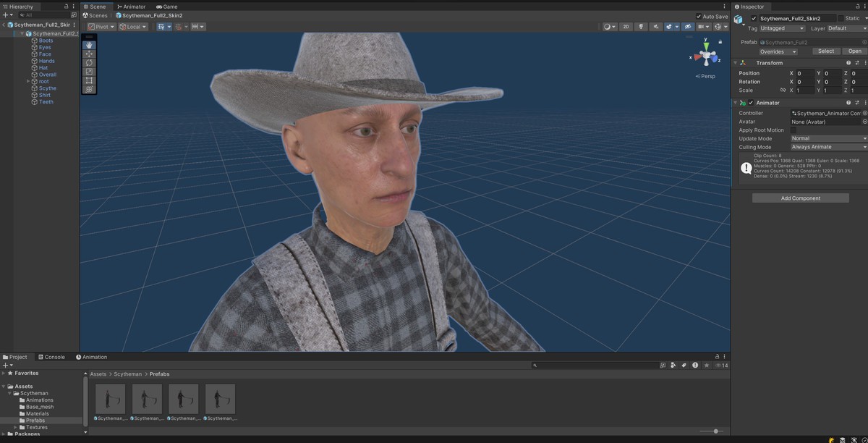Open snap increment settings icon
Viewport: 868px width, 443px height.
(x=198, y=27)
